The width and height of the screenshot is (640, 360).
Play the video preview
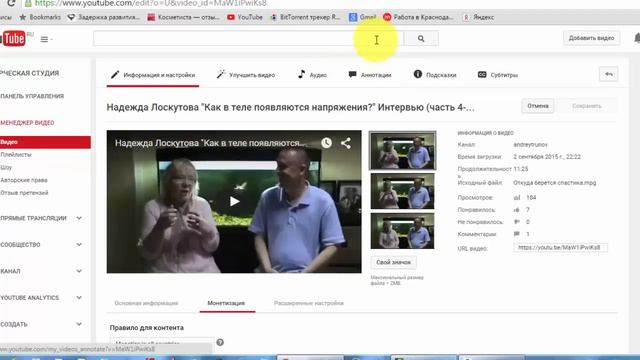point(234,201)
